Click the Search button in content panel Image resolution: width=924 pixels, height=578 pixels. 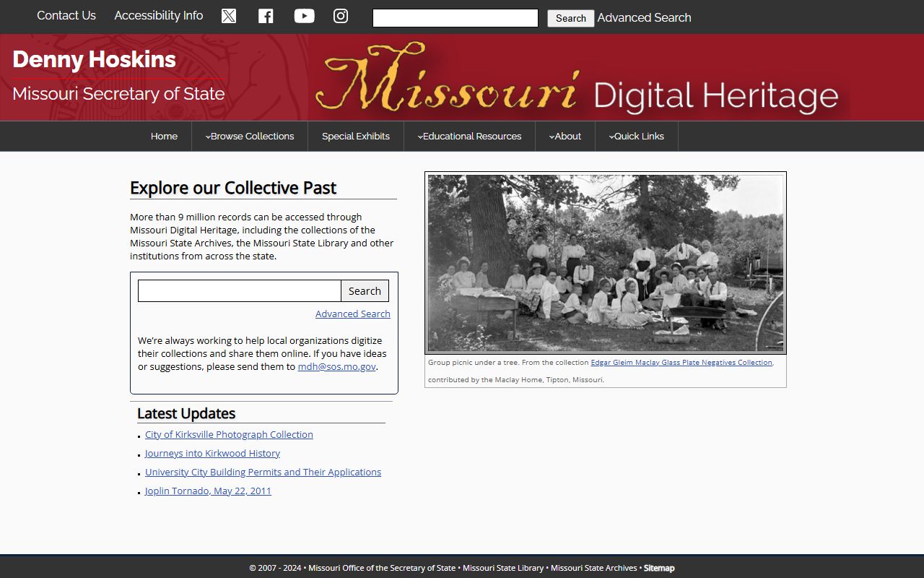click(365, 290)
